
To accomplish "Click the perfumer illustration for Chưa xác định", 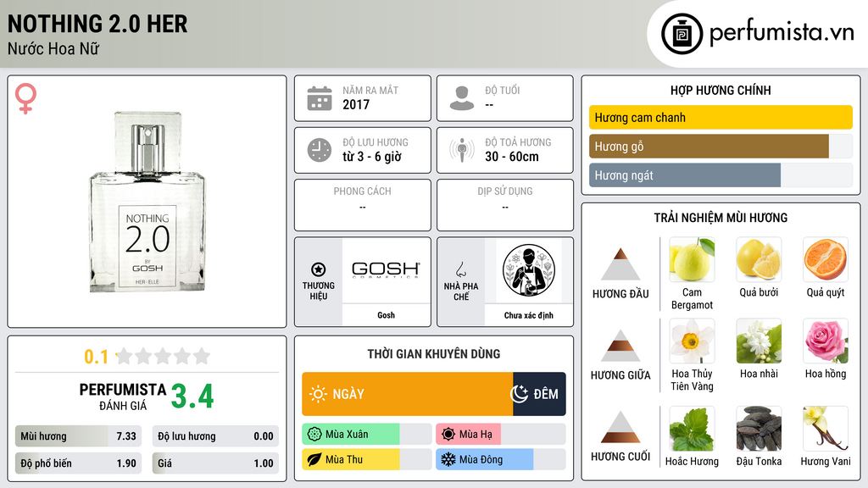I will [529, 270].
